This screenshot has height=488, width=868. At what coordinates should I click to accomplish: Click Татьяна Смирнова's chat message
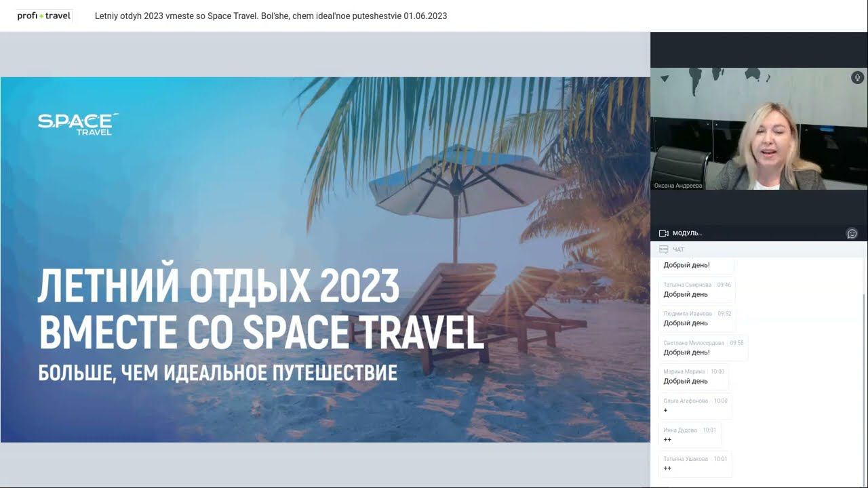[696, 289]
